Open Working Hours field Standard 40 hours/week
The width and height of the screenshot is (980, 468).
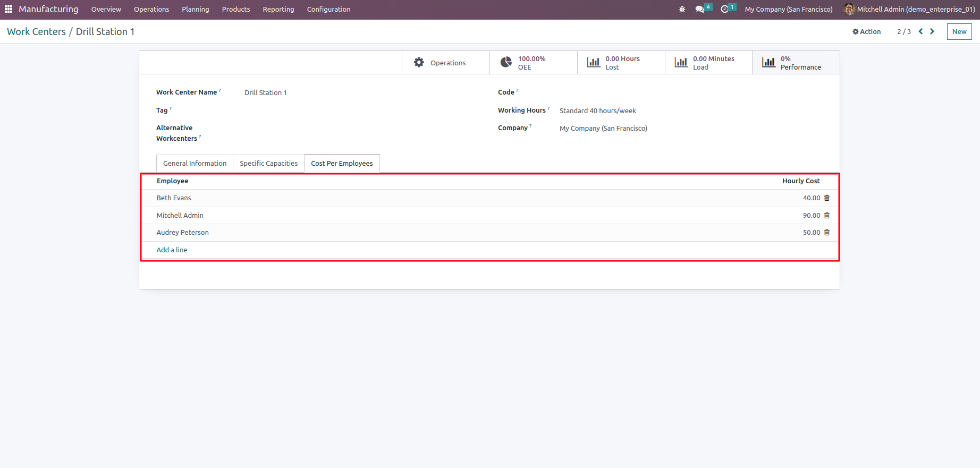[691, 110]
